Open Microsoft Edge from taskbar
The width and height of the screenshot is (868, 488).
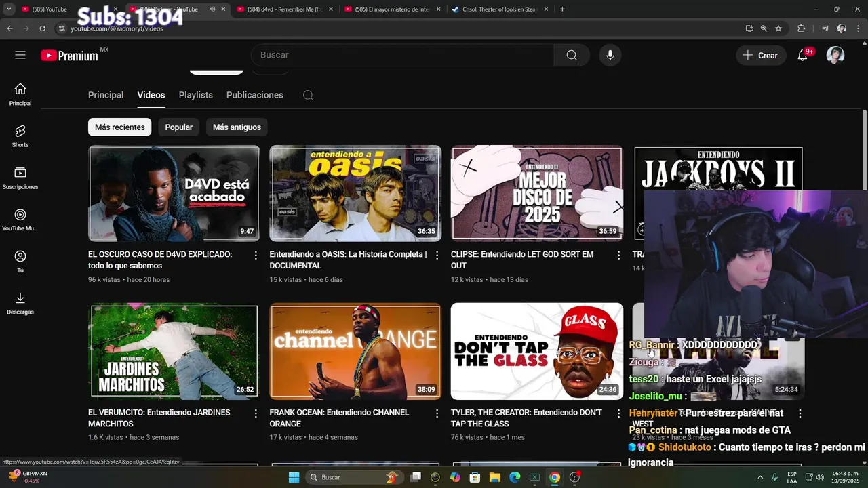(x=515, y=477)
